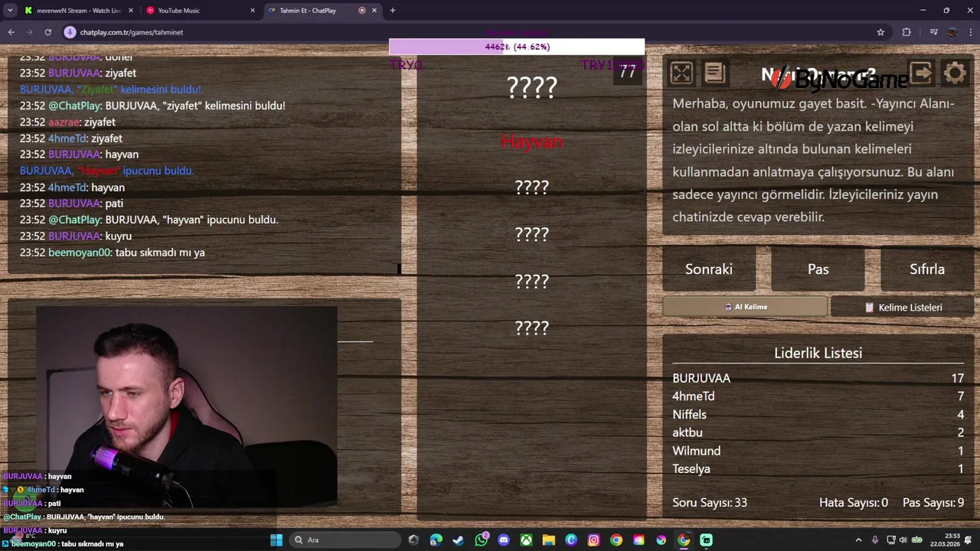Open the notes list icon beside fullscreen
Screen dimensions: 980x551
click(x=714, y=73)
